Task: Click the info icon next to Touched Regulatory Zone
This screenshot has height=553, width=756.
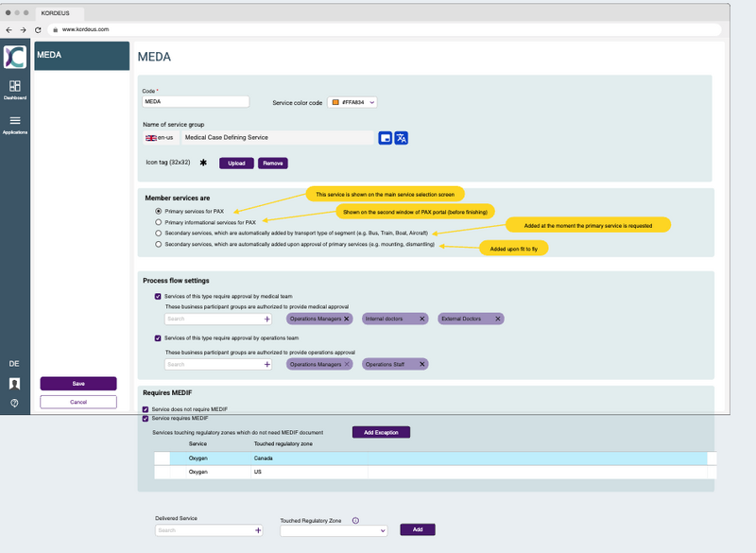Action: tap(355, 520)
